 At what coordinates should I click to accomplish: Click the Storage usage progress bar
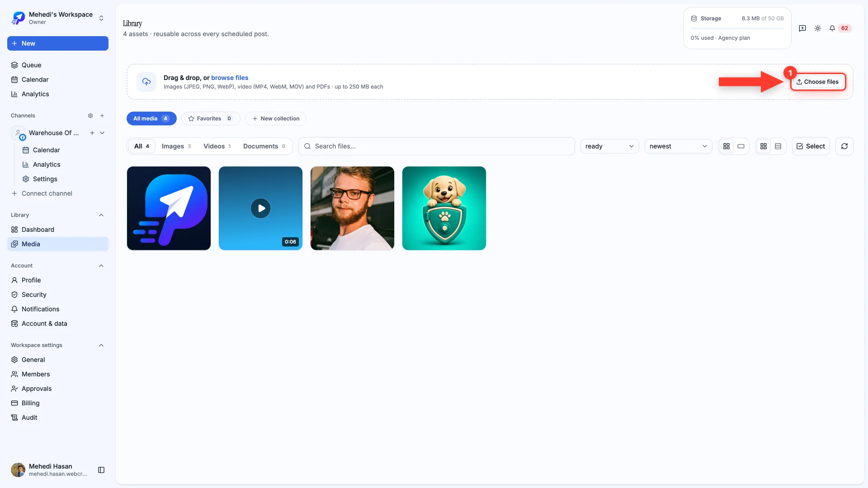[737, 28]
